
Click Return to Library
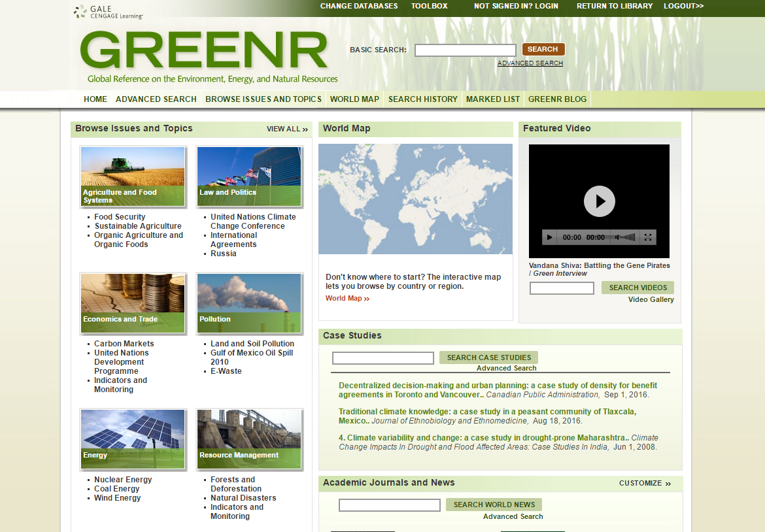click(614, 7)
